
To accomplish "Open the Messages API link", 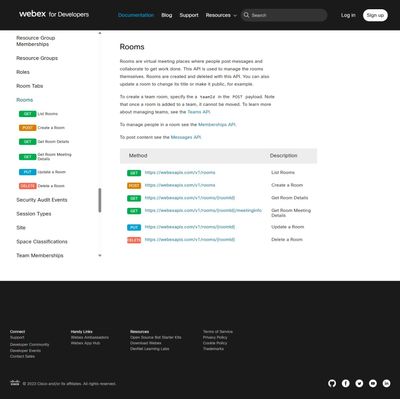I will coord(186,137).
